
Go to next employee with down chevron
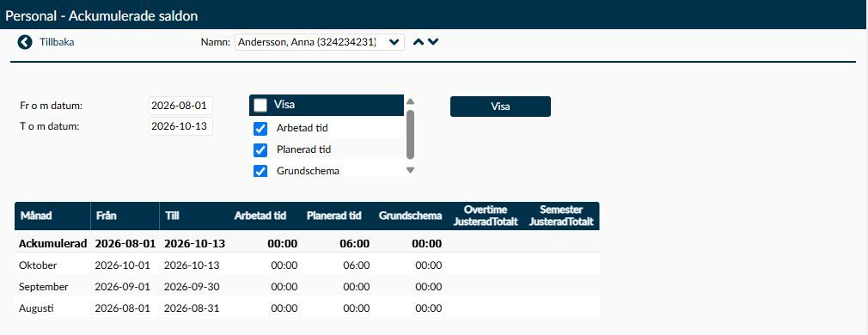(433, 42)
